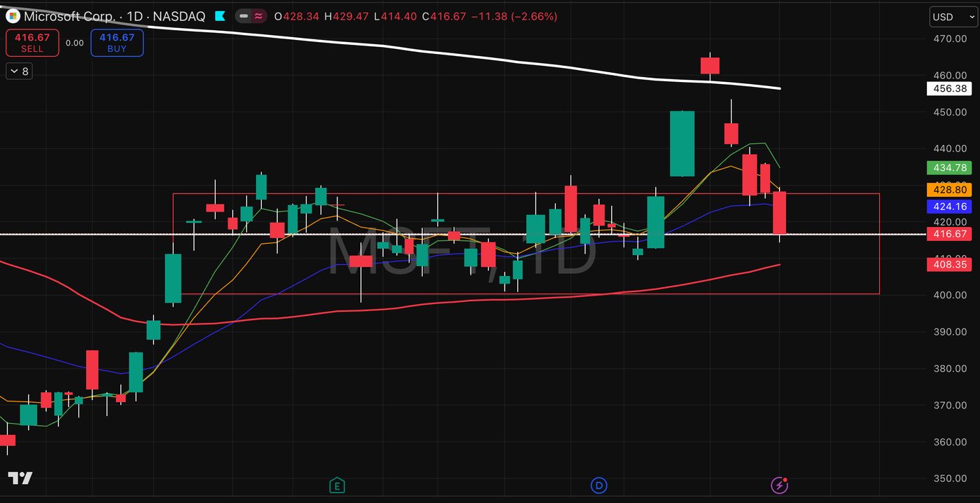This screenshot has width=980, height=503.
Task: Click the red 416.67 last price label
Action: (950, 234)
